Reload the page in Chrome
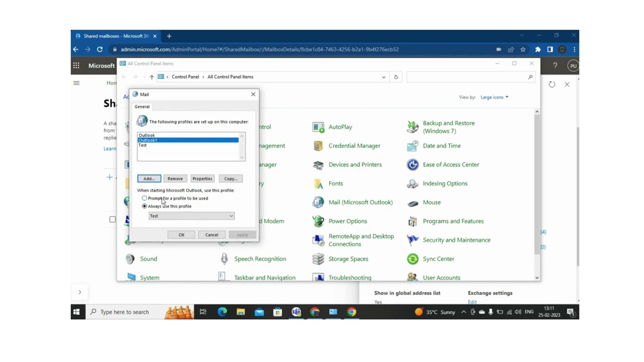The image size is (644, 362). [x=100, y=49]
